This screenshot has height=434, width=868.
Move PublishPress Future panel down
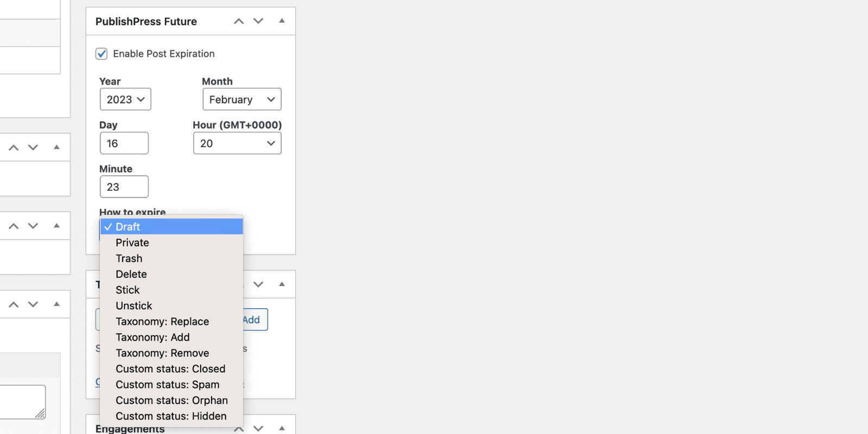(x=258, y=21)
